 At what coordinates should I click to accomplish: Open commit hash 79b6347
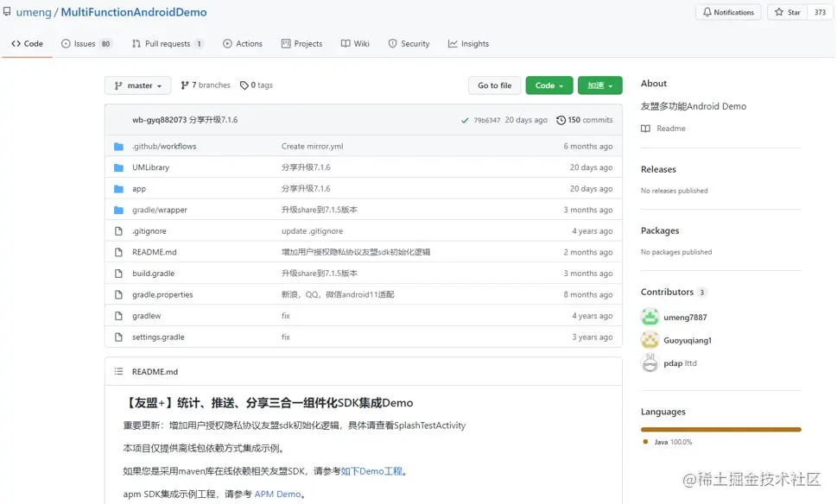click(x=487, y=121)
